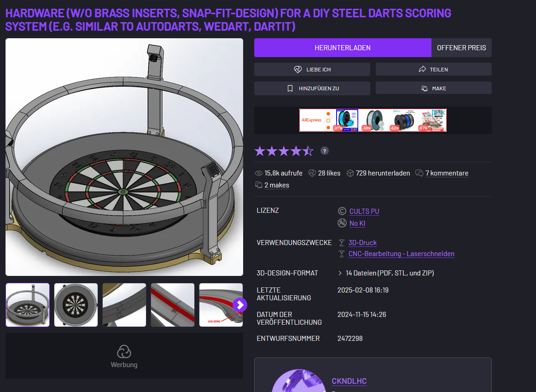The height and width of the screenshot is (392, 536).
Task: Open the CULTS PU license link
Action: click(x=364, y=211)
